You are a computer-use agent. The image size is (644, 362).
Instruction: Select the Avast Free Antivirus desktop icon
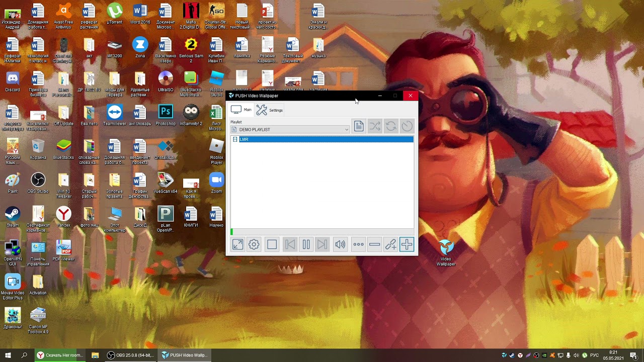pos(63,16)
